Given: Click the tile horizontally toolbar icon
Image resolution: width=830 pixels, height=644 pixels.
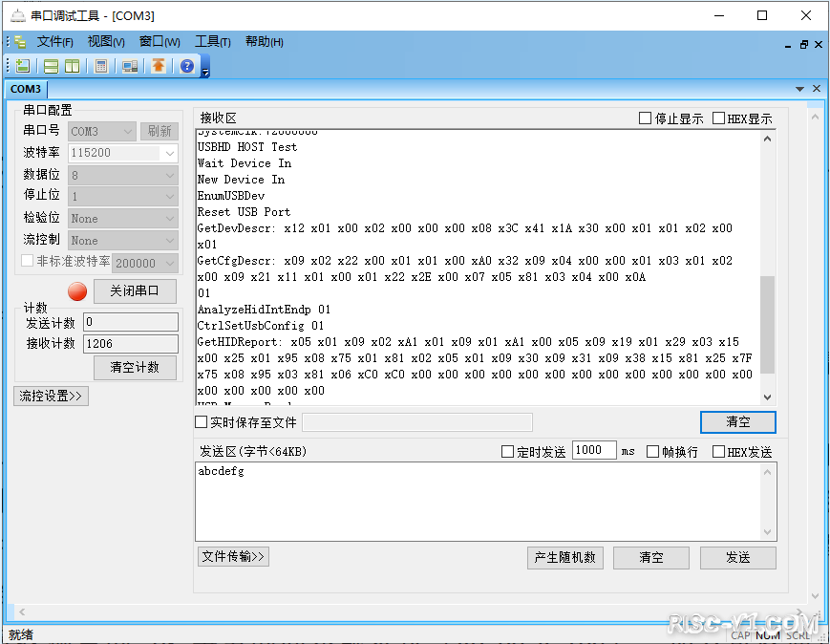Looking at the screenshot, I should [52, 66].
